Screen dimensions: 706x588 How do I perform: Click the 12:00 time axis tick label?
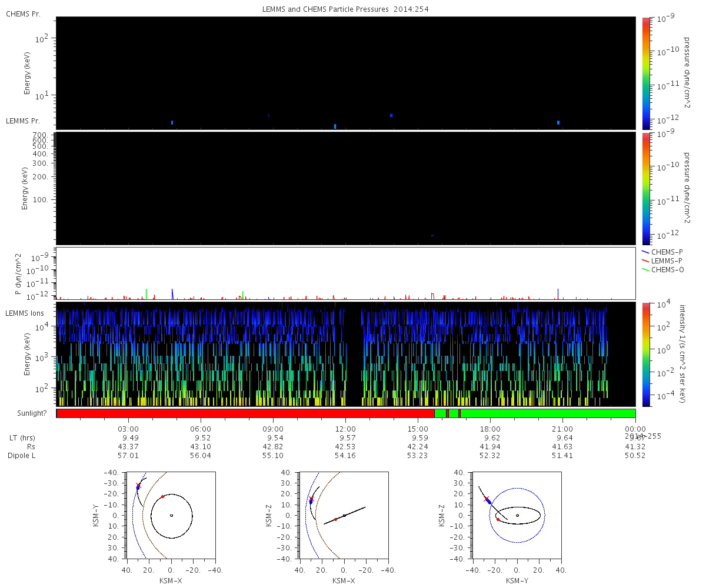coord(345,429)
